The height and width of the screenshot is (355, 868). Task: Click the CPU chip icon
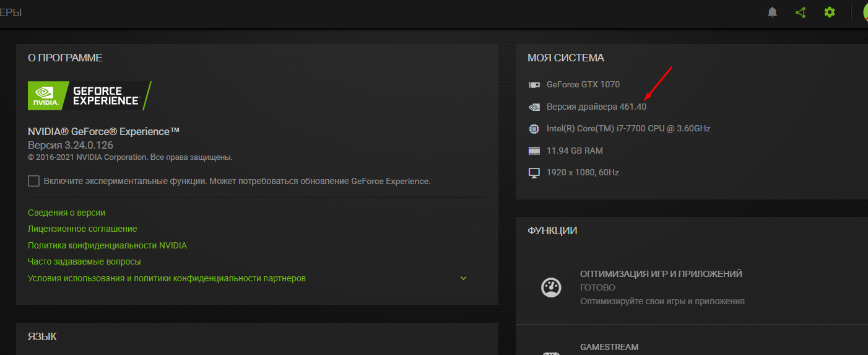(x=534, y=129)
